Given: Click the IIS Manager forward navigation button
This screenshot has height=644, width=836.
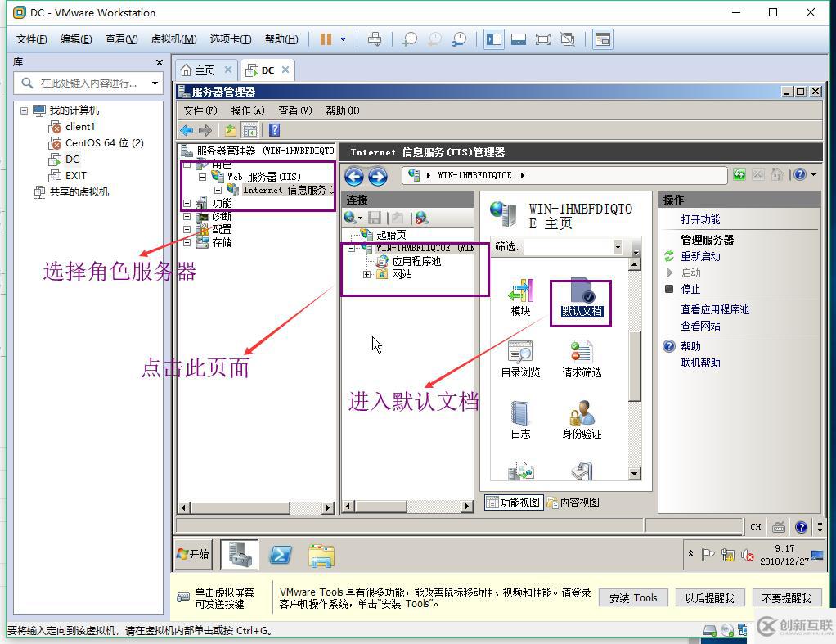Looking at the screenshot, I should (x=377, y=176).
